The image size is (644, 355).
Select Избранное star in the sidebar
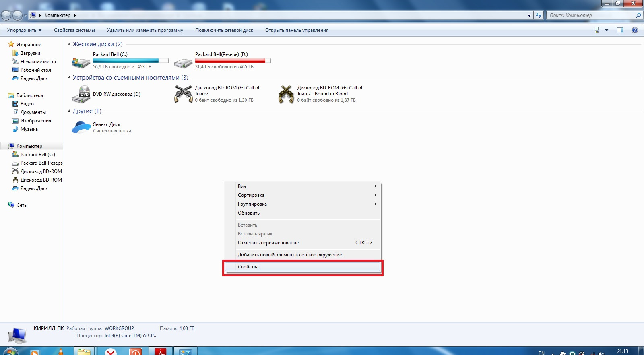[x=11, y=44]
